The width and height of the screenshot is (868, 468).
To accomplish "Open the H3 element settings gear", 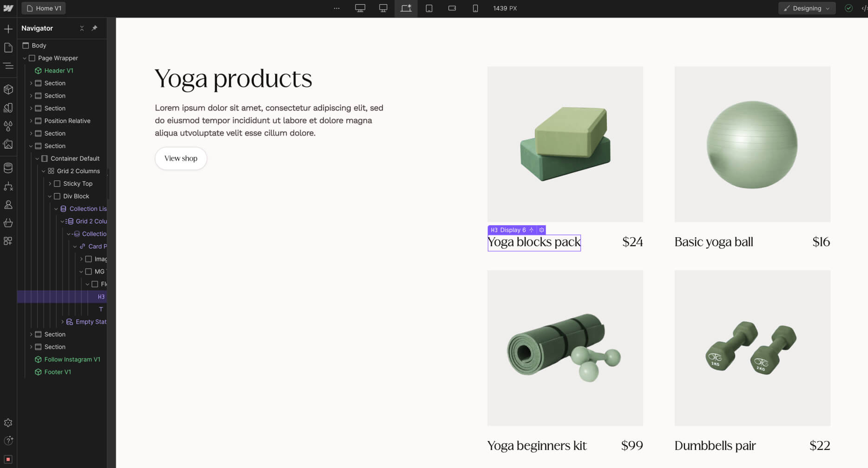I will [541, 230].
